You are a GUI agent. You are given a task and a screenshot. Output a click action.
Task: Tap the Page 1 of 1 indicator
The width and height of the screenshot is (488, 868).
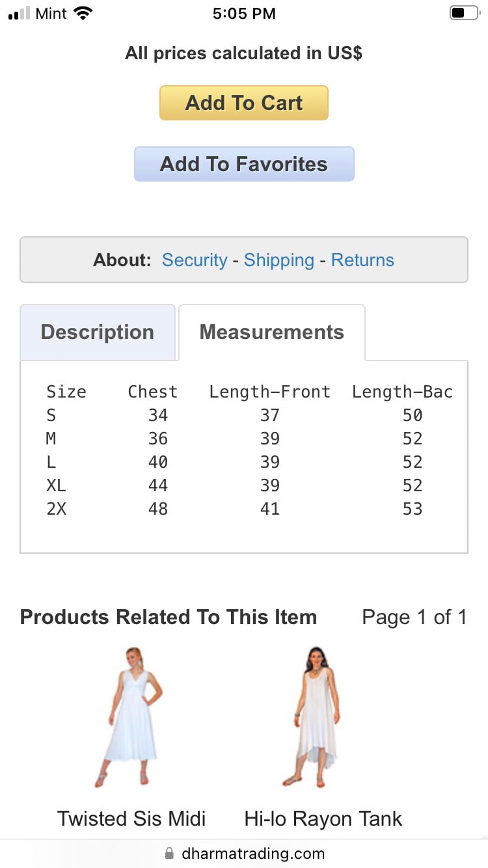tap(414, 617)
